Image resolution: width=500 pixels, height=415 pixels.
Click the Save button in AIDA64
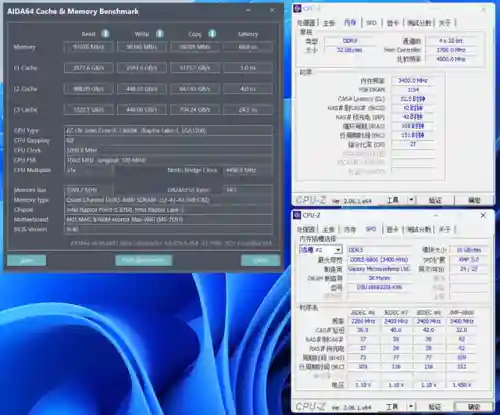tap(27, 260)
